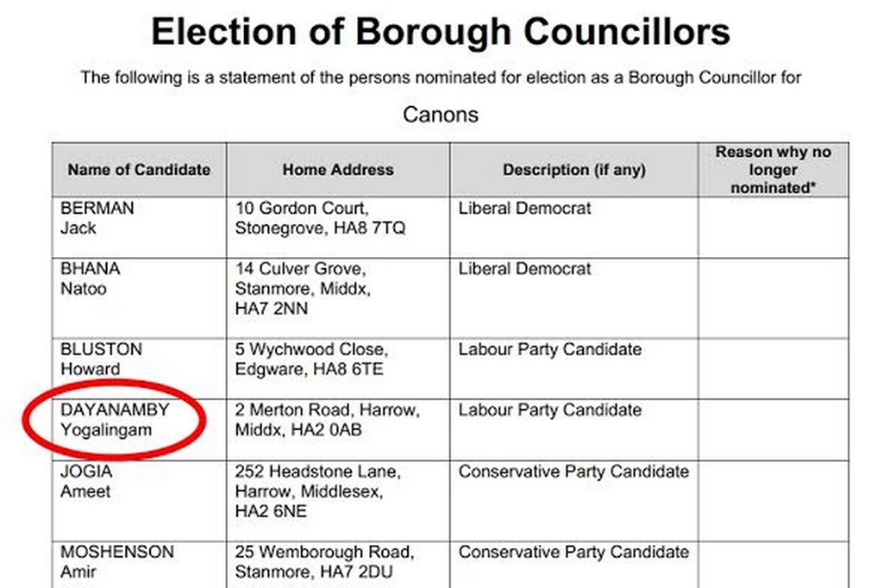
Task: Click the "Conservative Party Candidate" text for Jogia
Action: coord(573,472)
